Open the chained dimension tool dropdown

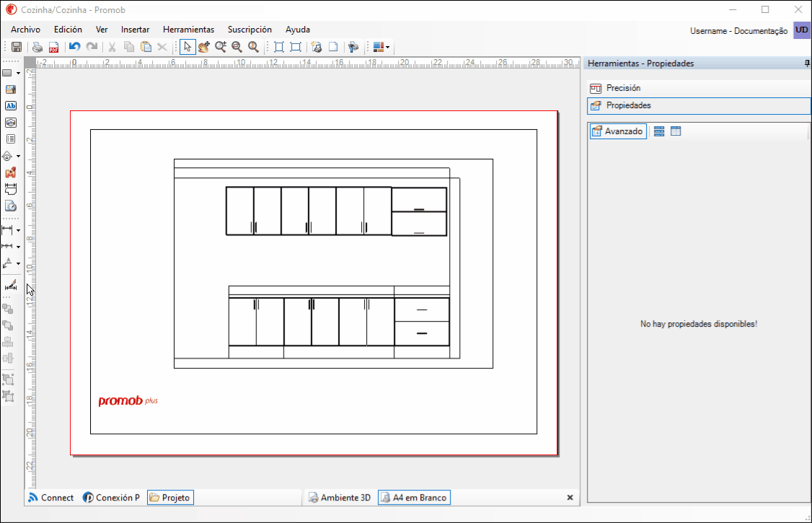tap(18, 247)
